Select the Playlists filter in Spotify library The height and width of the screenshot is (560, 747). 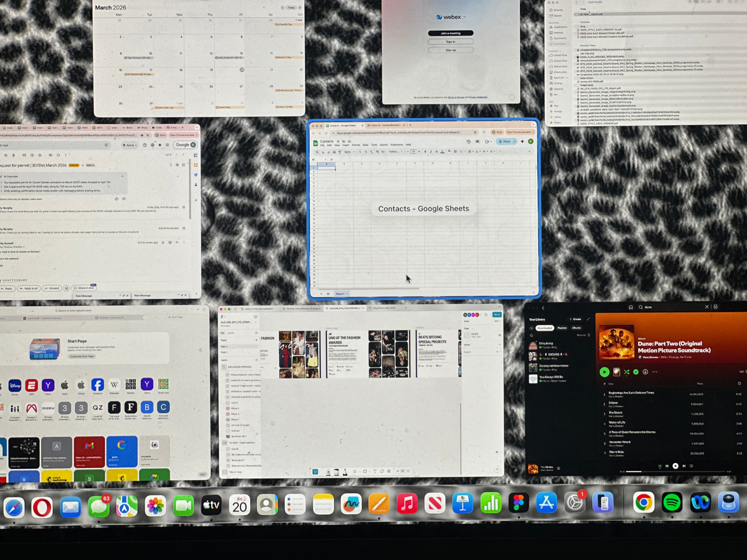(563, 328)
